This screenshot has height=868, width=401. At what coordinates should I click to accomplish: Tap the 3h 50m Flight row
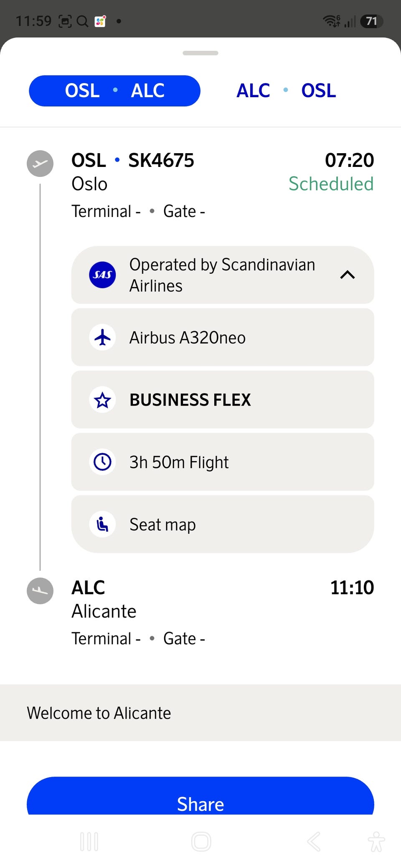click(223, 462)
